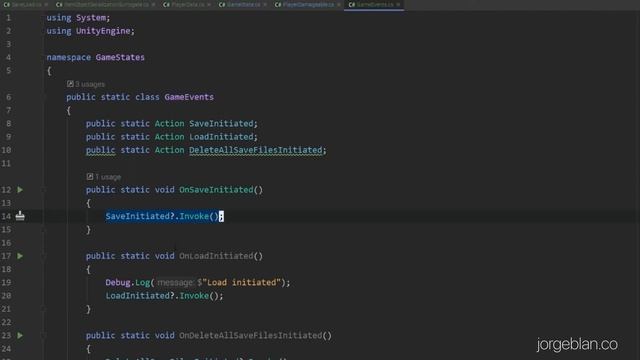Click line number 22 in the gutter
This screenshot has width=640, height=360.
[6, 322]
